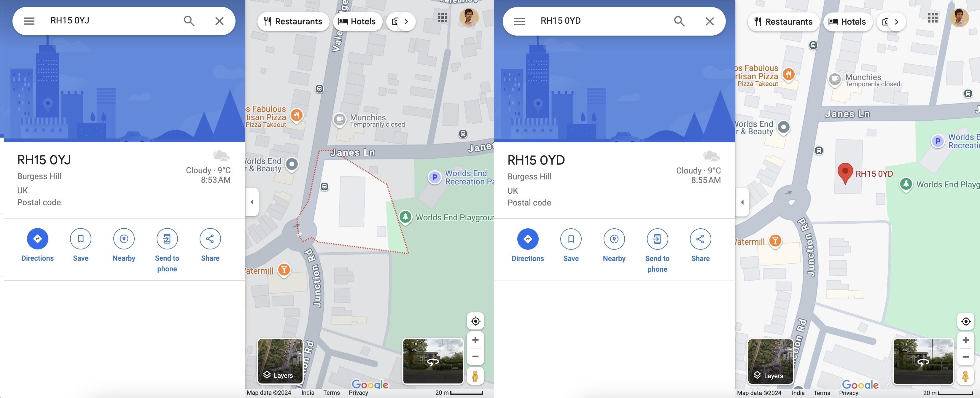Collapse the side panel on right map
Screen dimensions: 980x398
tap(742, 202)
